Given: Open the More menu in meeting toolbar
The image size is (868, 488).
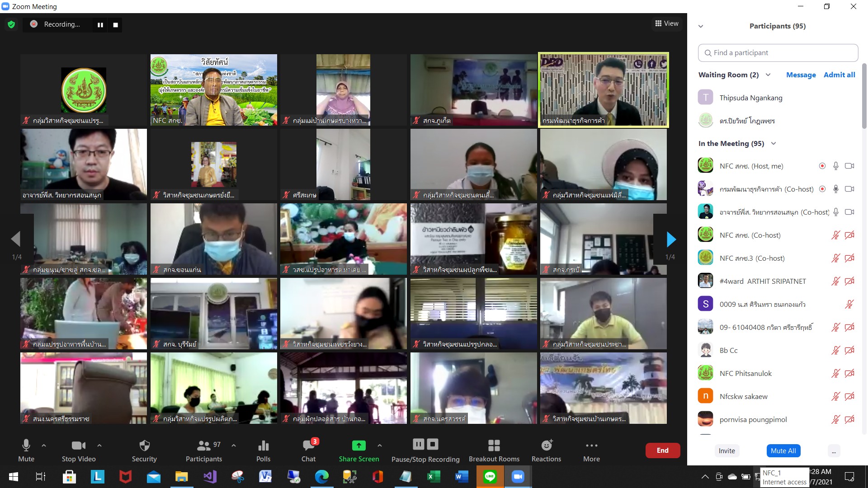Looking at the screenshot, I should click(x=591, y=450).
